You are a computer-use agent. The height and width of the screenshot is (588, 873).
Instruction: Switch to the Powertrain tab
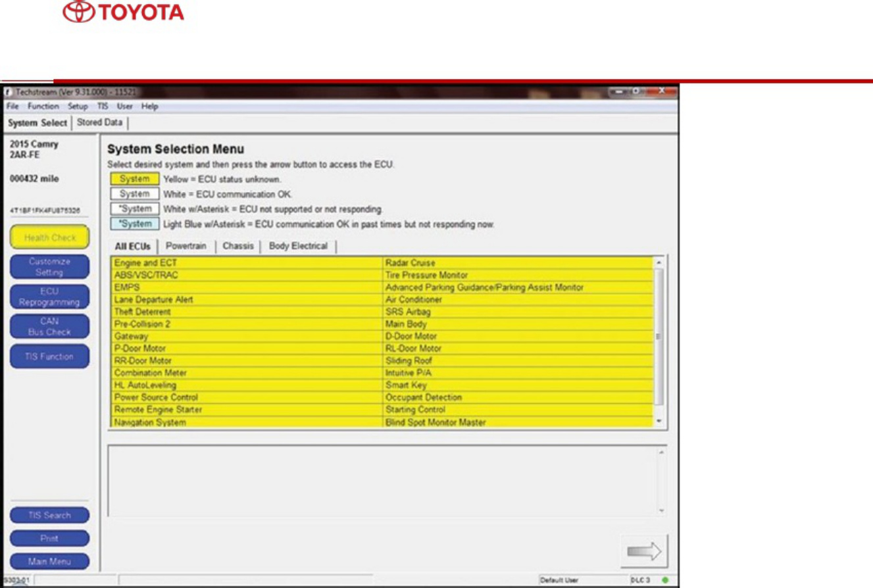(186, 246)
